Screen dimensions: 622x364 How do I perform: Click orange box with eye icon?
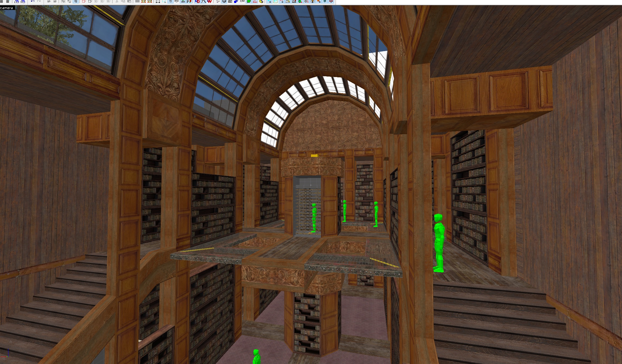319,2
